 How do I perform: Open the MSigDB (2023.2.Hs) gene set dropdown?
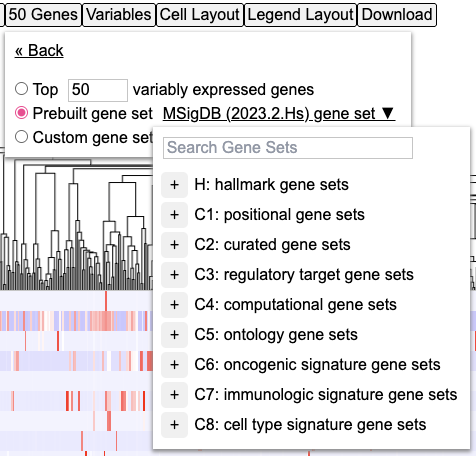pyautogui.click(x=279, y=114)
